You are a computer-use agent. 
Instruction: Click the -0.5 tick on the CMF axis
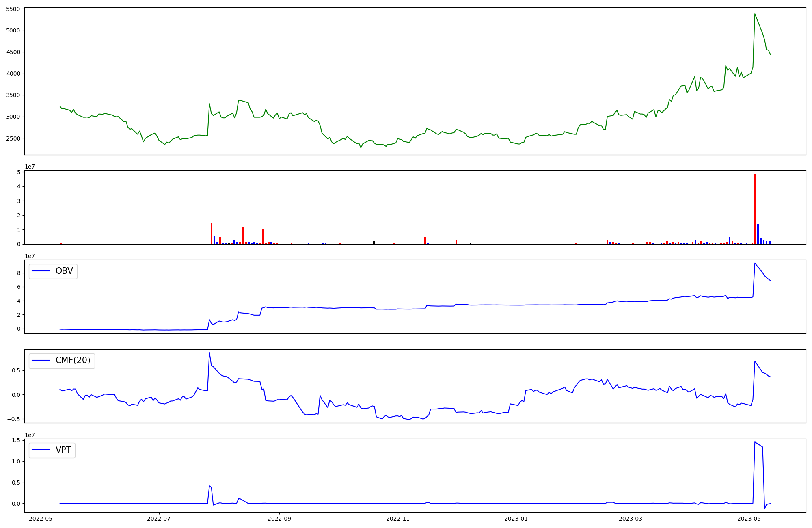pyautogui.click(x=13, y=419)
